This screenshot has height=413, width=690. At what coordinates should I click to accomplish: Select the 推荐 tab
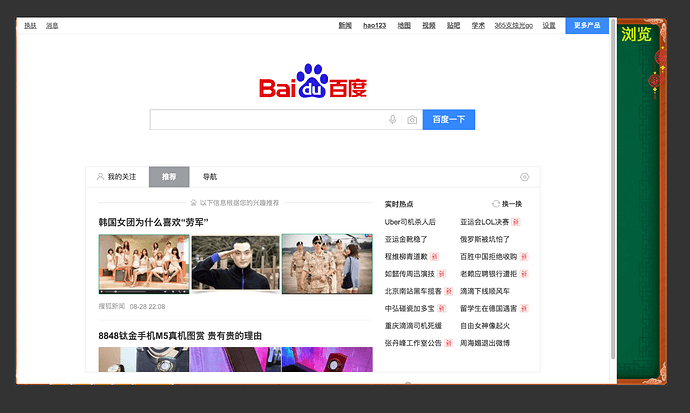(169, 177)
